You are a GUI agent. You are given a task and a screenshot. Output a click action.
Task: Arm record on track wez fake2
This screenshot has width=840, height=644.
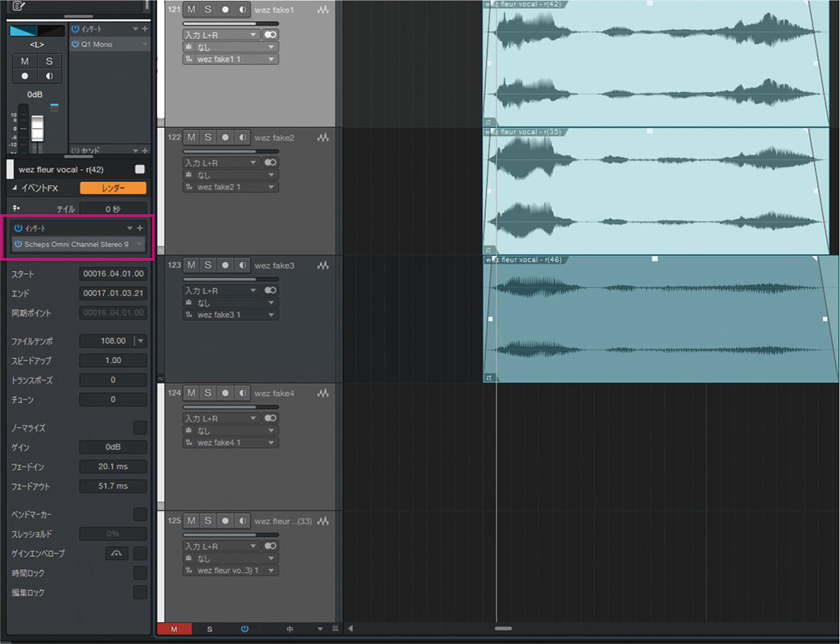pyautogui.click(x=225, y=138)
